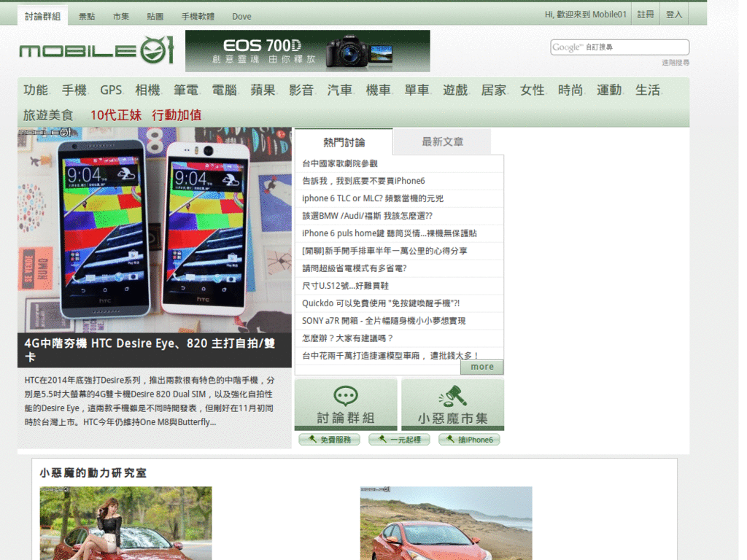
Task: Open discussion 台中國家歌劇院參觀
Action: 340,163
